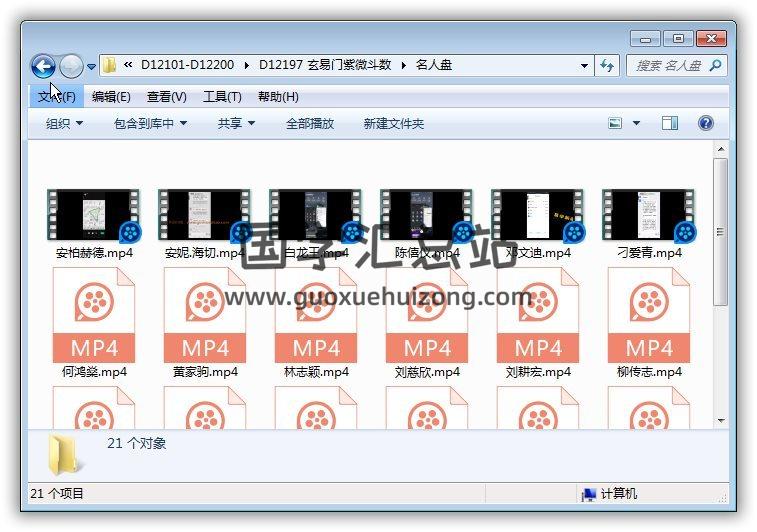Open the 帮助(H) menu

click(278, 97)
